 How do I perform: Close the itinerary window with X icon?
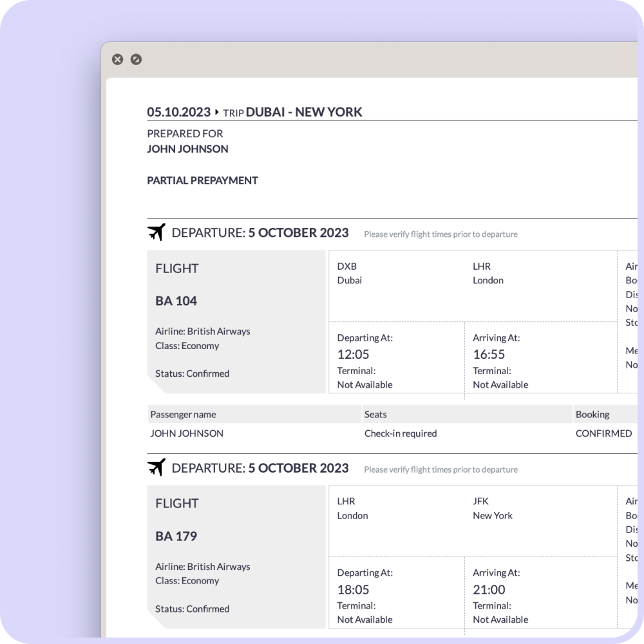(x=117, y=59)
